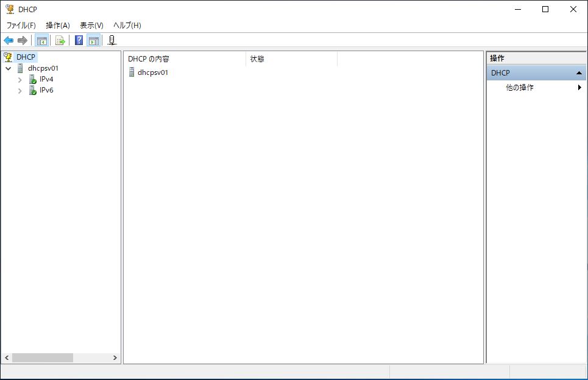Select the DHCP root node icon
588x380 pixels.
(x=7, y=56)
